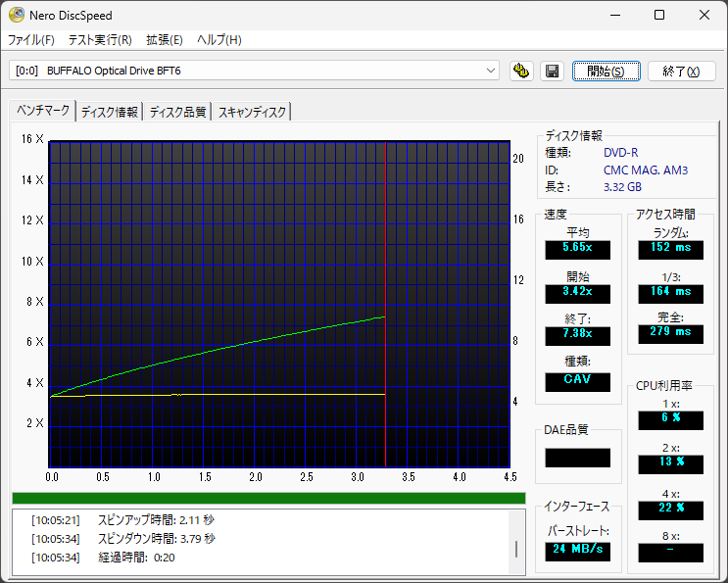Click the burst rate 24 MB/s value
This screenshot has height=583, width=728.
tap(577, 550)
